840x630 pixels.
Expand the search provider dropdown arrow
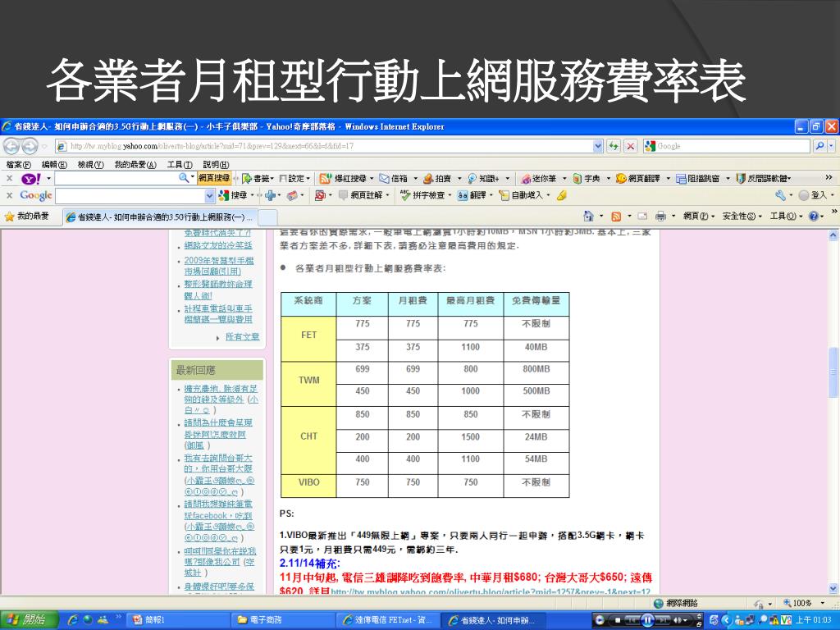tap(832, 146)
